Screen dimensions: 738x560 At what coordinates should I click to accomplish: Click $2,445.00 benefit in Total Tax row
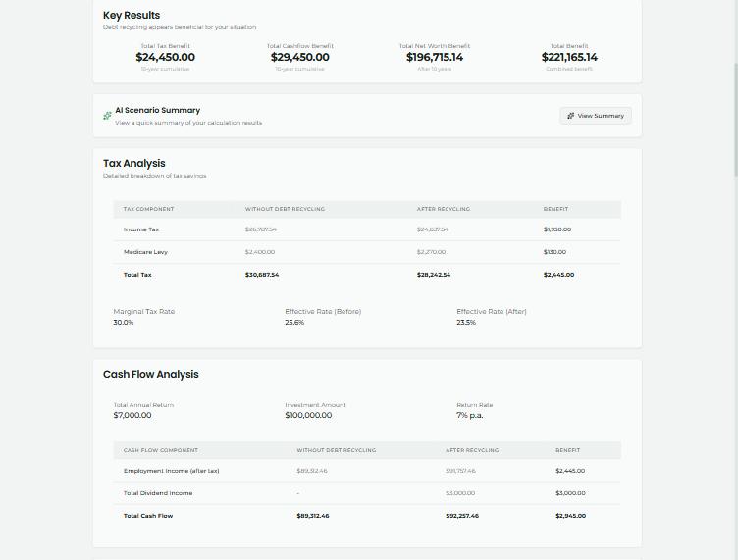coord(558,275)
